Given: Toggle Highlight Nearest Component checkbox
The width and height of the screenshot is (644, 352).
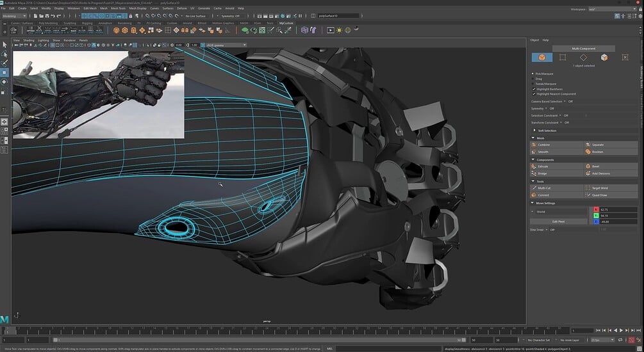Looking at the screenshot, I should 534,94.
